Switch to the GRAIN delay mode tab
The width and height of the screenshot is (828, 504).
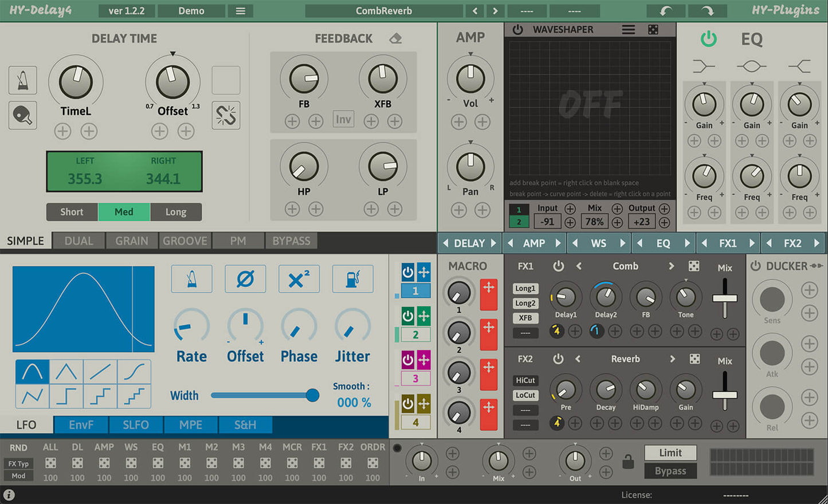(x=132, y=241)
